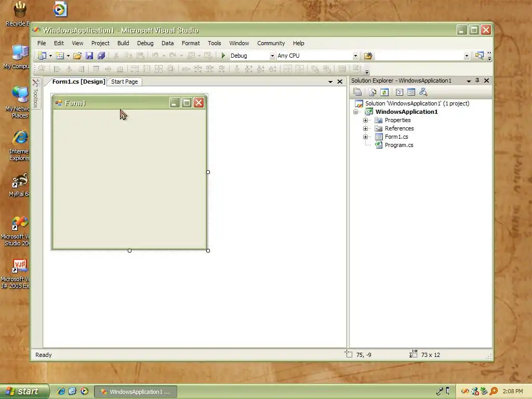Viewport: 532px width, 399px height.
Task: Collapse the WindowsApplication1 project node
Action: point(355,112)
